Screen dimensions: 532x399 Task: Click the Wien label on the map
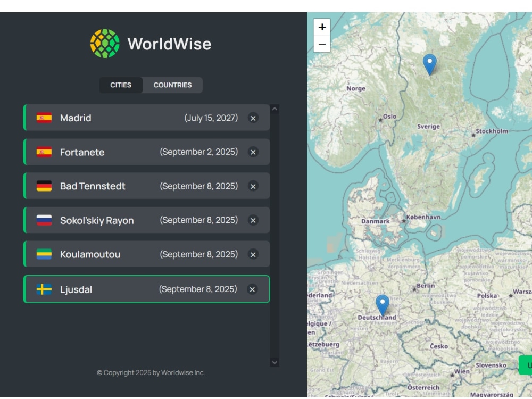pyautogui.click(x=462, y=371)
